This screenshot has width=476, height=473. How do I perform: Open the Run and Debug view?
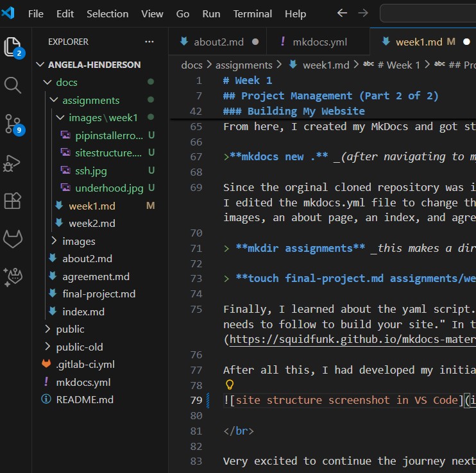(x=12, y=163)
